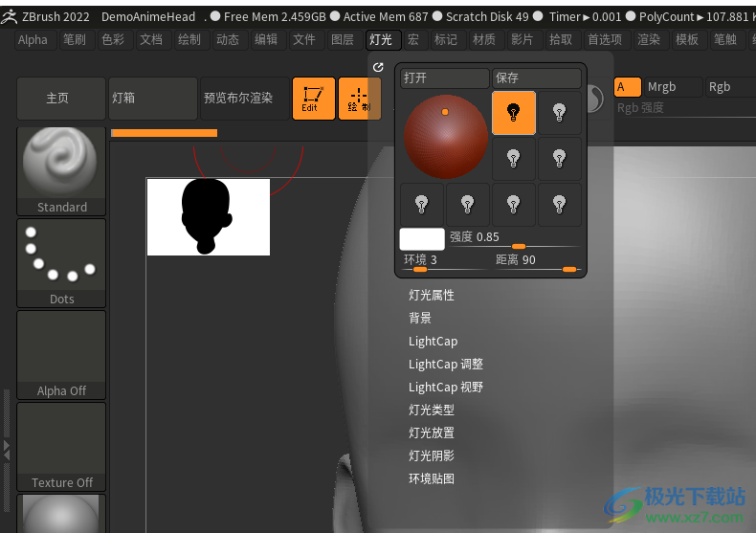Expand the 背景 section
The height and width of the screenshot is (533, 756).
click(x=420, y=318)
